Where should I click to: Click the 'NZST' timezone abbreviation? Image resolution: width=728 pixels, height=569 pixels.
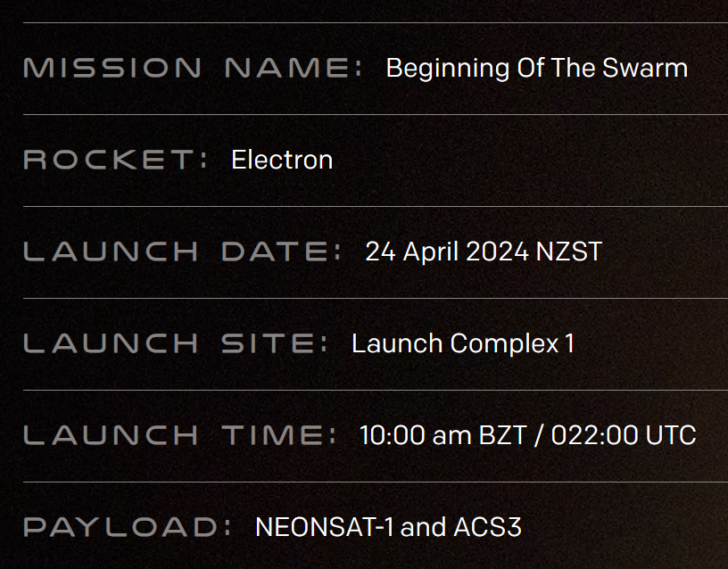pyautogui.click(x=569, y=252)
